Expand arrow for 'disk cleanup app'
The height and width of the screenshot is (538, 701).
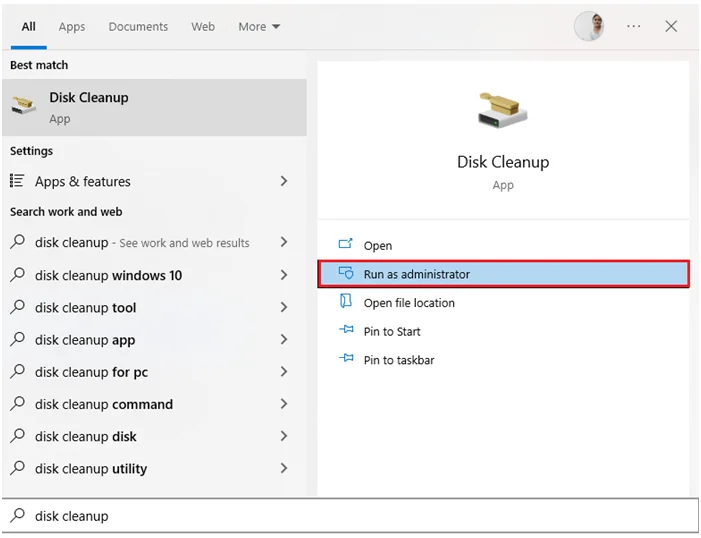(283, 339)
